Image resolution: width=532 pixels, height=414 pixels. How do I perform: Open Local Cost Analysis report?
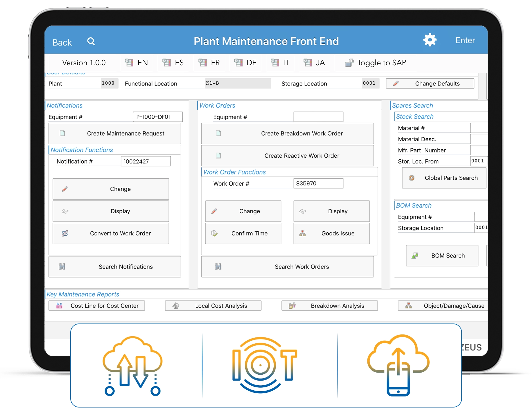pyautogui.click(x=213, y=306)
